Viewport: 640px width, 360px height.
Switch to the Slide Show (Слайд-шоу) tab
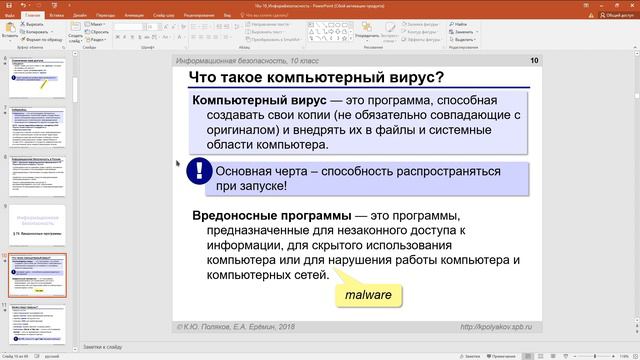164,16
